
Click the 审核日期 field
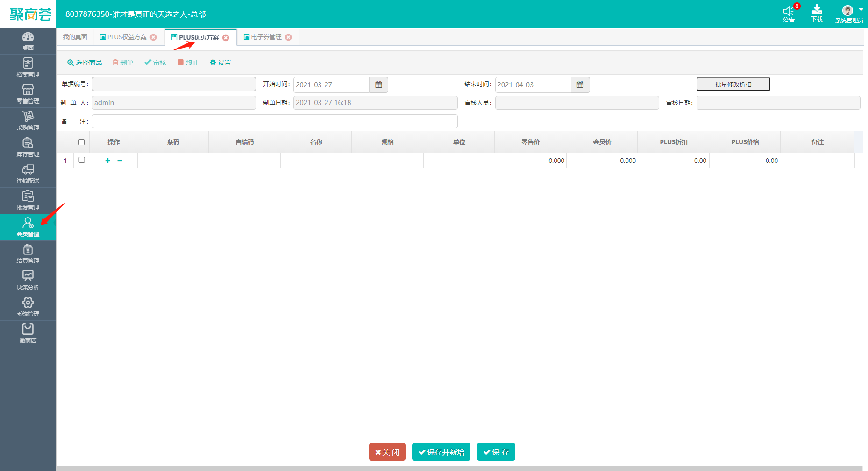pyautogui.click(x=778, y=103)
